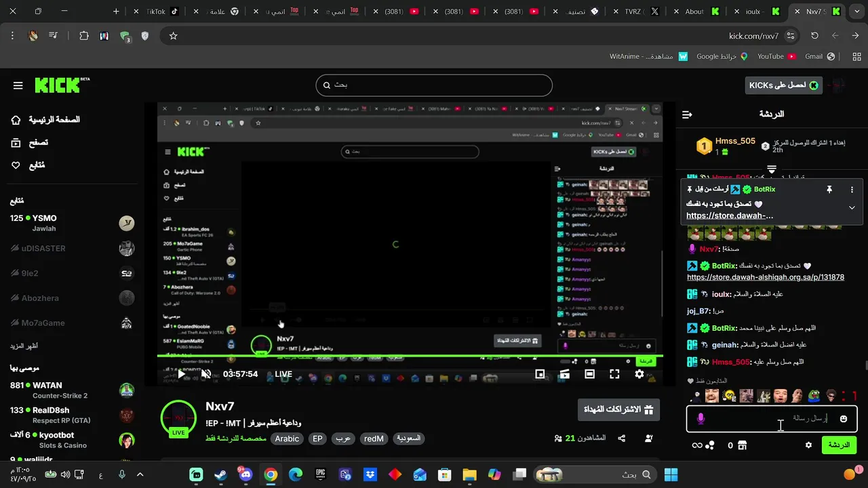Open the player settings gear
Viewport: 868px width, 488px height.
point(639,374)
